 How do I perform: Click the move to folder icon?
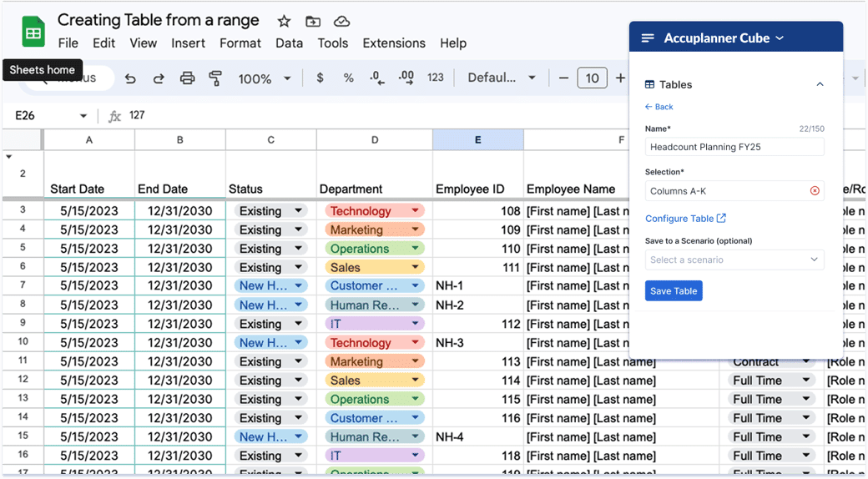pyautogui.click(x=313, y=22)
